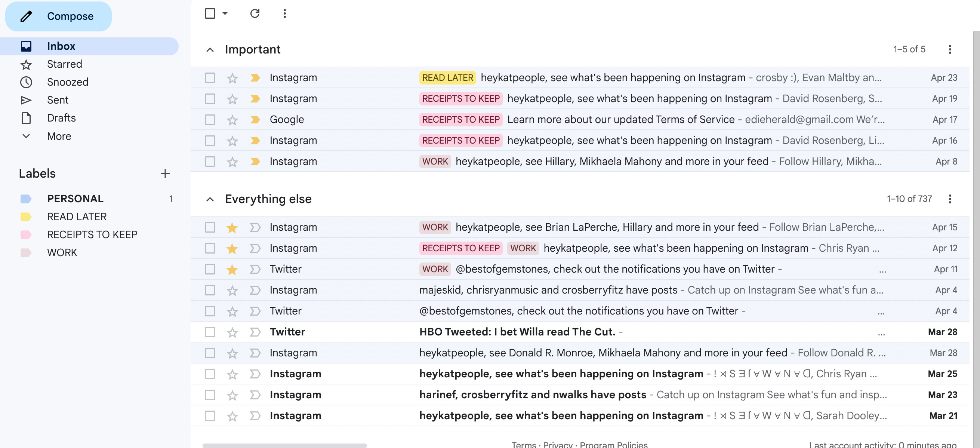Image resolution: width=980 pixels, height=448 pixels.
Task: Mark Mar 28 Instagram email as important
Action: [255, 353]
